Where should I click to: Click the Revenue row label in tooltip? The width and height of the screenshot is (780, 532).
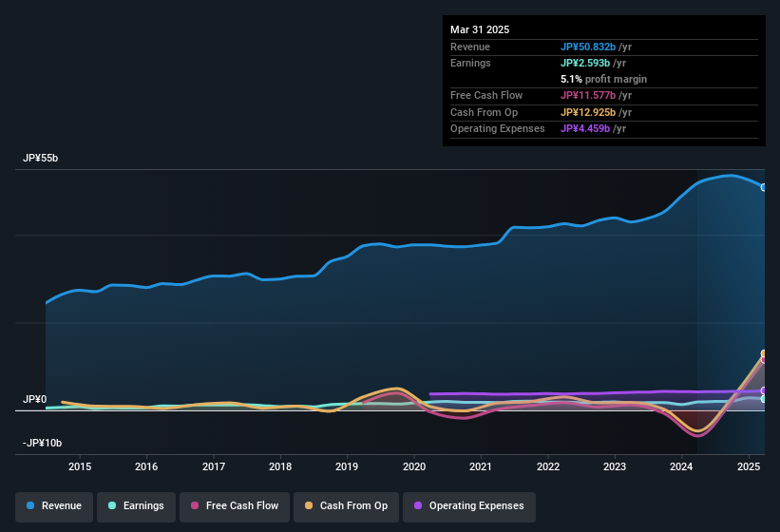(470, 47)
